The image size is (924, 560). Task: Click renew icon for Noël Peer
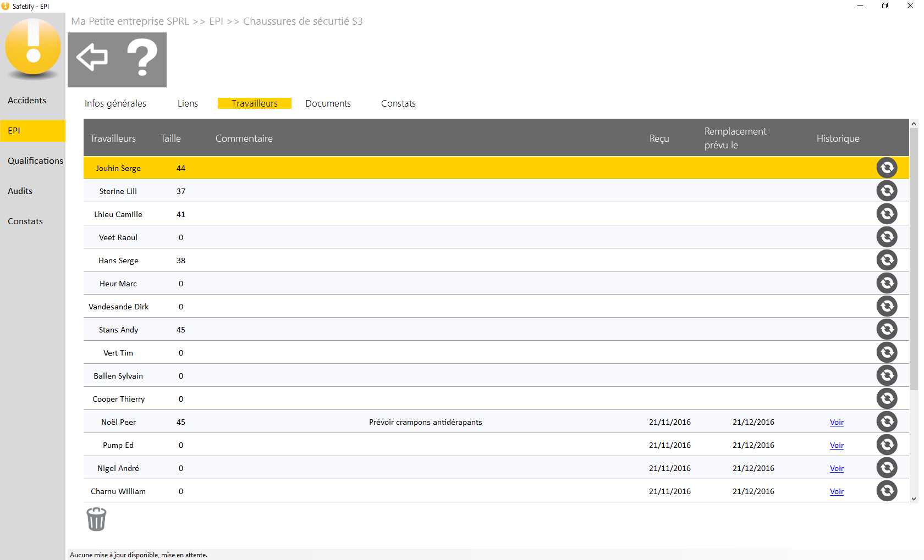tap(887, 422)
